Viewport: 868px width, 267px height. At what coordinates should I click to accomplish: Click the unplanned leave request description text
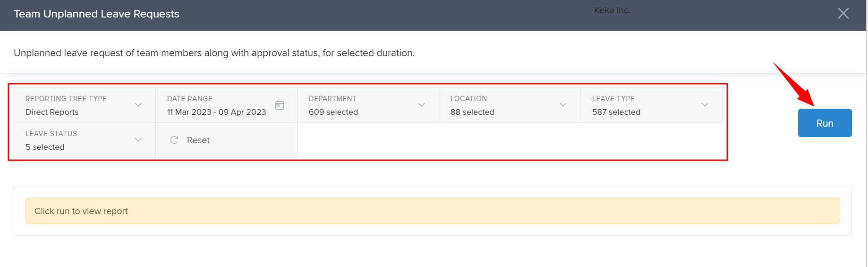214,53
